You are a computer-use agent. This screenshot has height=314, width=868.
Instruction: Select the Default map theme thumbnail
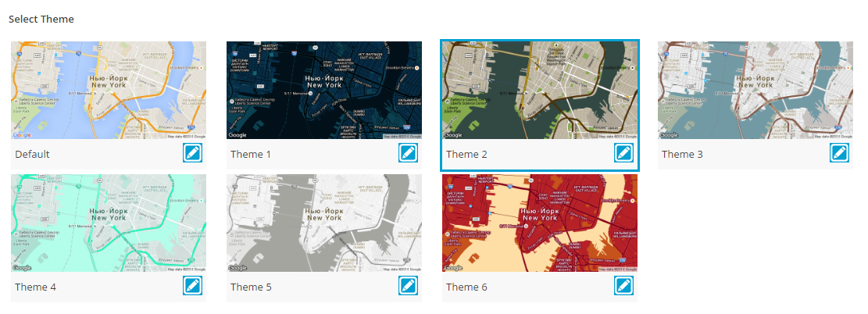coord(109,90)
